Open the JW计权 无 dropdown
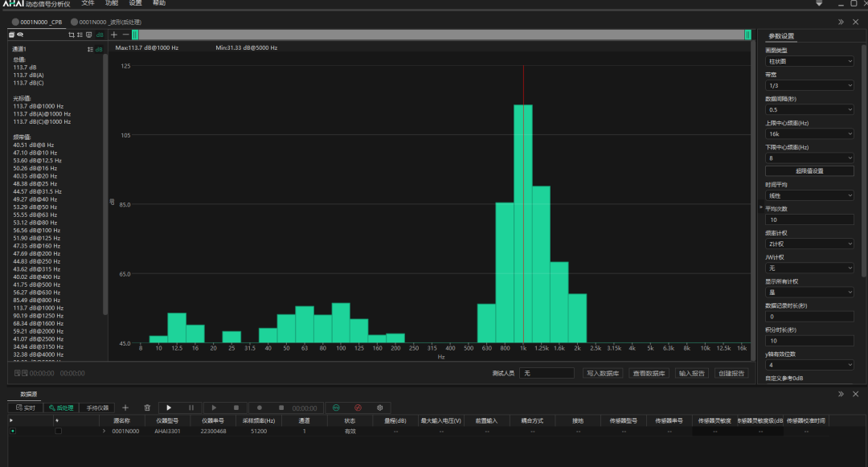The image size is (868, 467). point(809,268)
